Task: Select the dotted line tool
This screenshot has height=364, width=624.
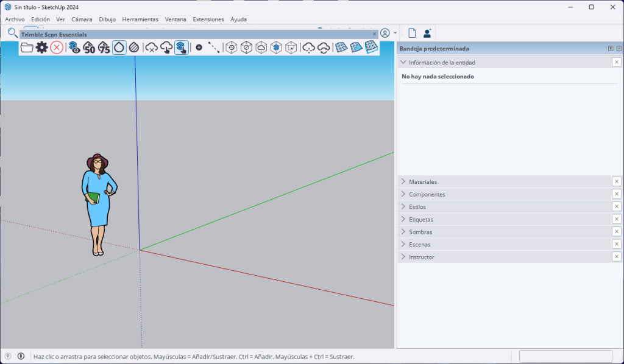Action: [214, 47]
